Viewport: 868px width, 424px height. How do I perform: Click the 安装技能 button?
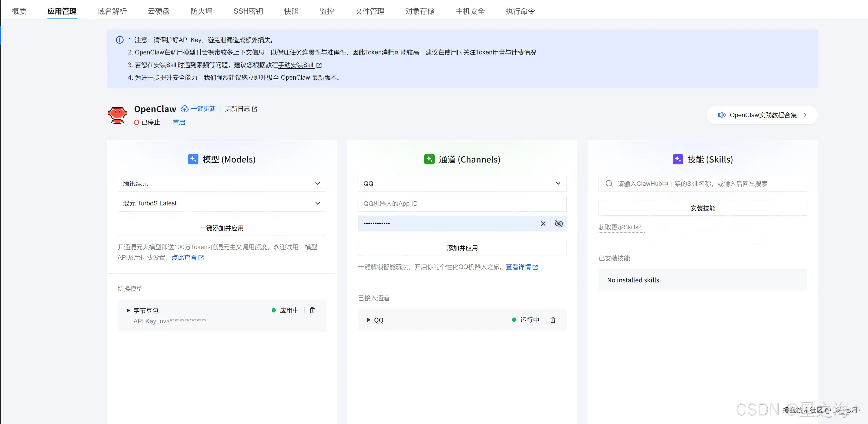[x=702, y=208]
